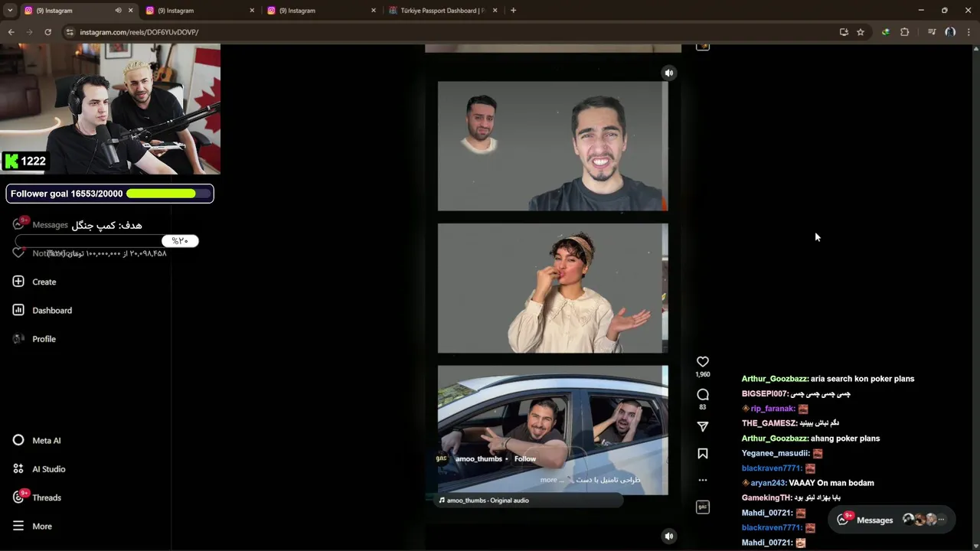View site information icon in address bar
Viewport: 980px width, 551px height.
pos(70,32)
